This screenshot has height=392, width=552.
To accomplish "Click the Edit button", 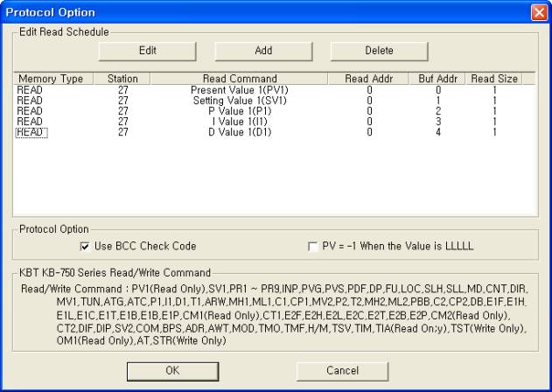I will (148, 52).
